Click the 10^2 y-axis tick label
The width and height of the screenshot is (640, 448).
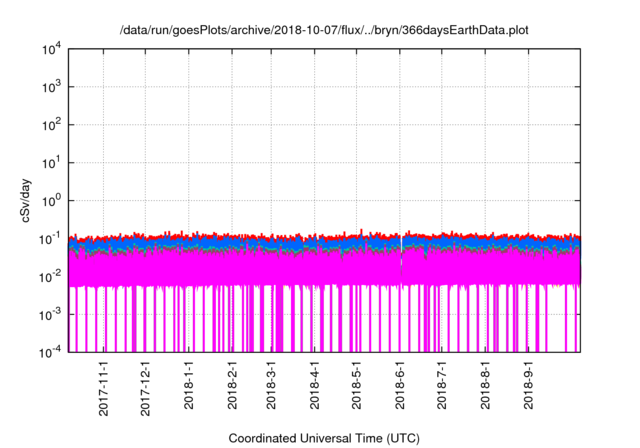52,125
